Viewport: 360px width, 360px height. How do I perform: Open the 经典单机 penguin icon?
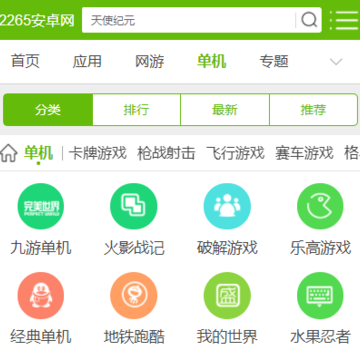(x=40, y=296)
